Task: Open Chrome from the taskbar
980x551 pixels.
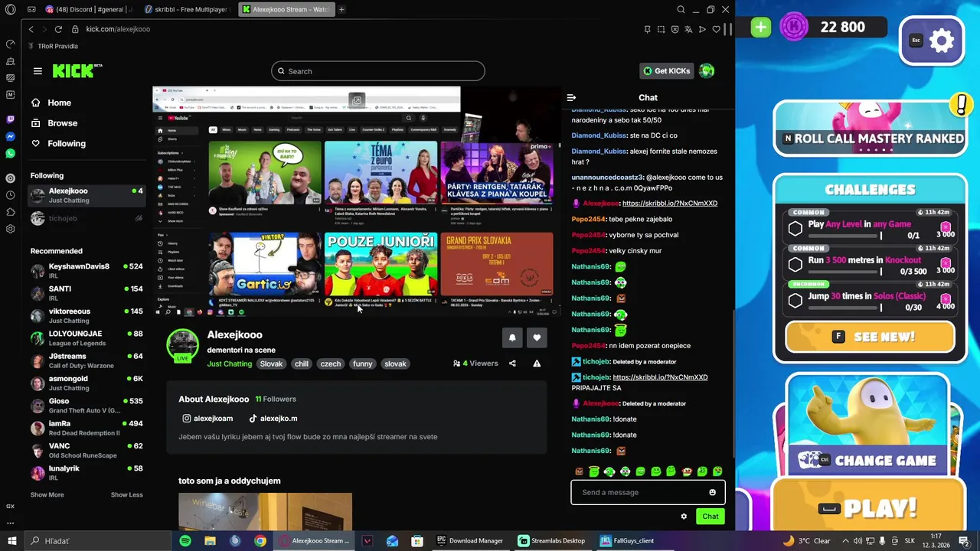Action: point(260,540)
